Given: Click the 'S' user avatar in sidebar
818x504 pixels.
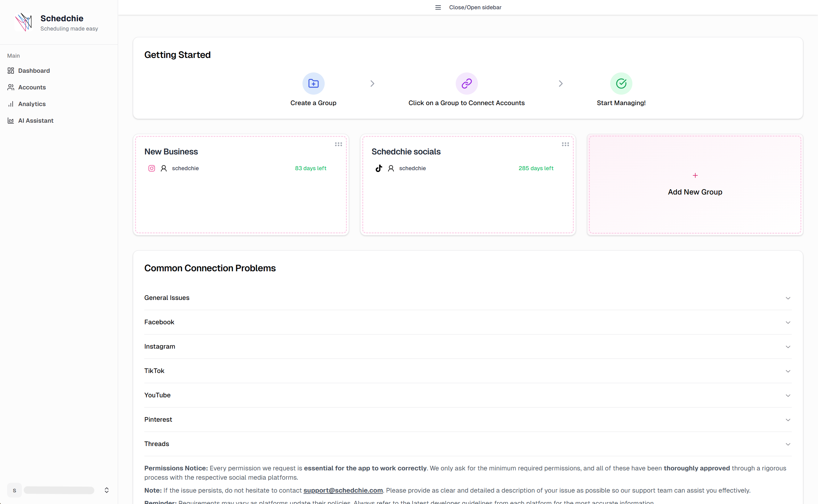Looking at the screenshot, I should click(x=14, y=490).
